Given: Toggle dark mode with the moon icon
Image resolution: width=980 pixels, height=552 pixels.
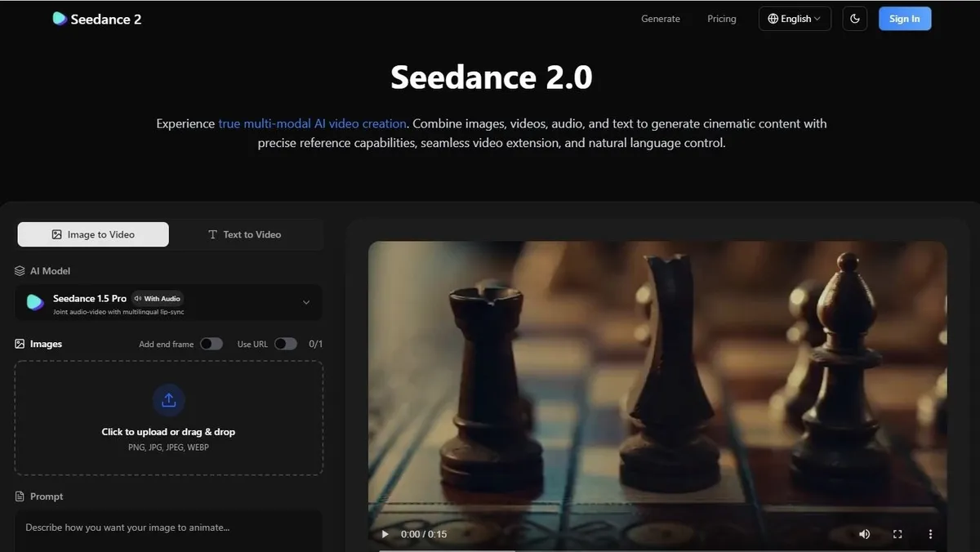Looking at the screenshot, I should pos(854,19).
